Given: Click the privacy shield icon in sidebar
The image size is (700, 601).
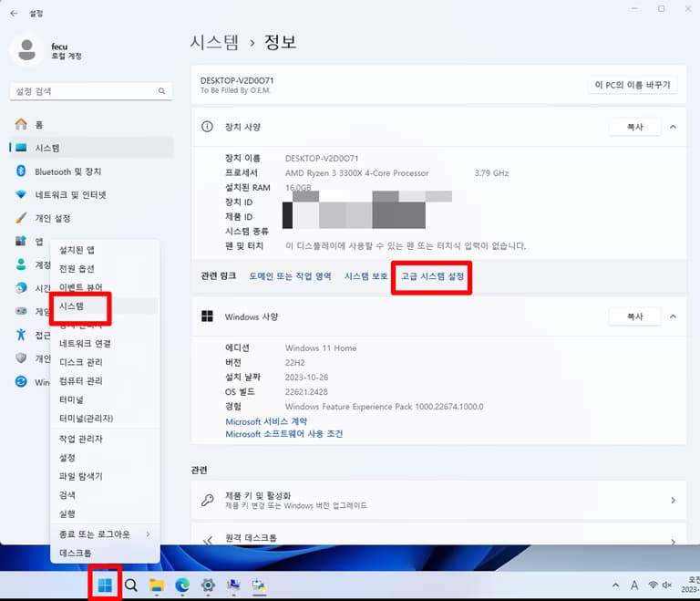Looking at the screenshot, I should (x=21, y=357).
